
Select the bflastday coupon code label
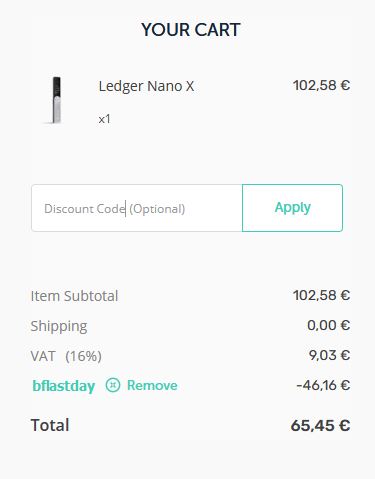(x=64, y=386)
